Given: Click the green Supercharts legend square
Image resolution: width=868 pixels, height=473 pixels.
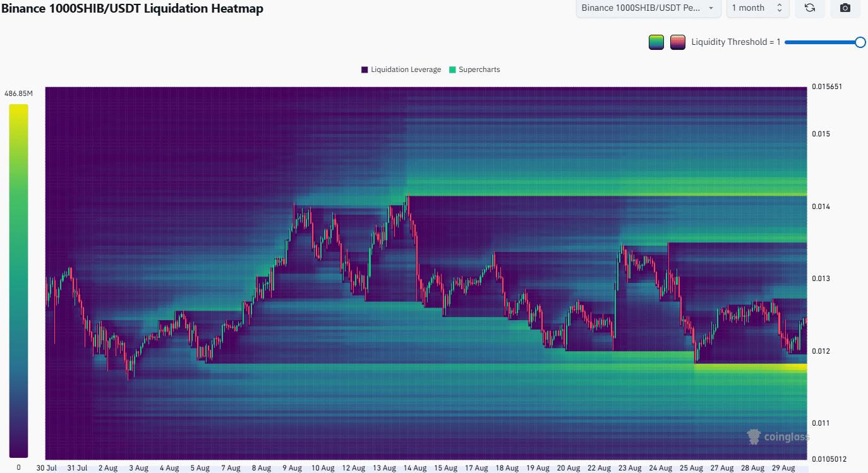Looking at the screenshot, I should click(452, 69).
